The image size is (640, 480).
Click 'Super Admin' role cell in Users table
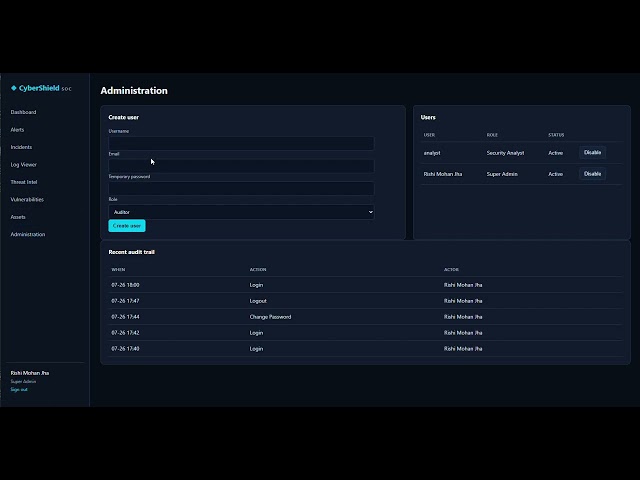502,174
